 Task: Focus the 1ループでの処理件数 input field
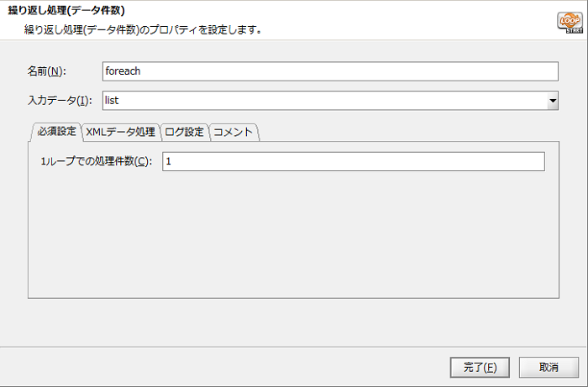[353, 161]
